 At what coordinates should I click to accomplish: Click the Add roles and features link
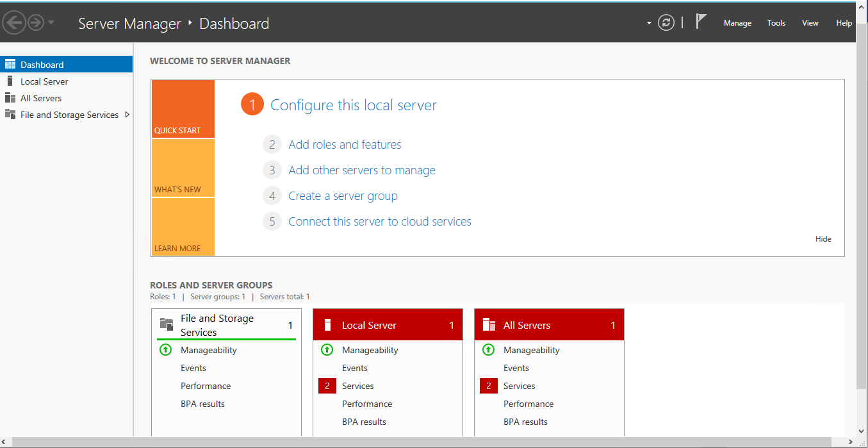(x=345, y=145)
